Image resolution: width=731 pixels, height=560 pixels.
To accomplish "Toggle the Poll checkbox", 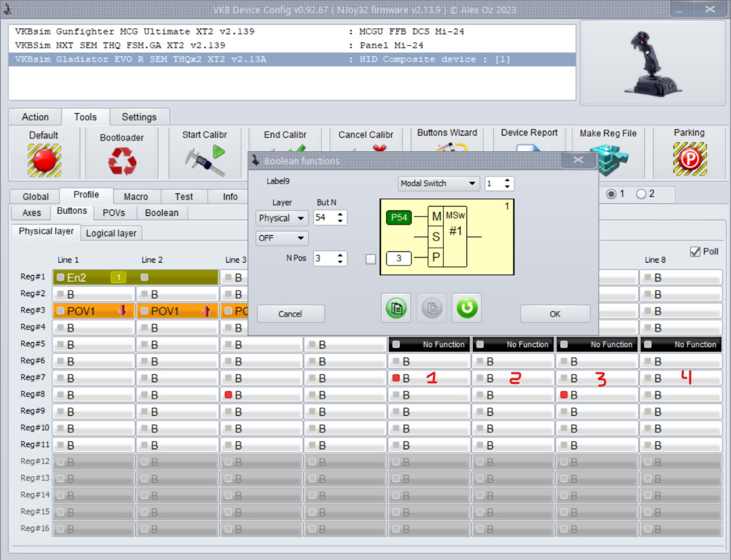I will (696, 251).
